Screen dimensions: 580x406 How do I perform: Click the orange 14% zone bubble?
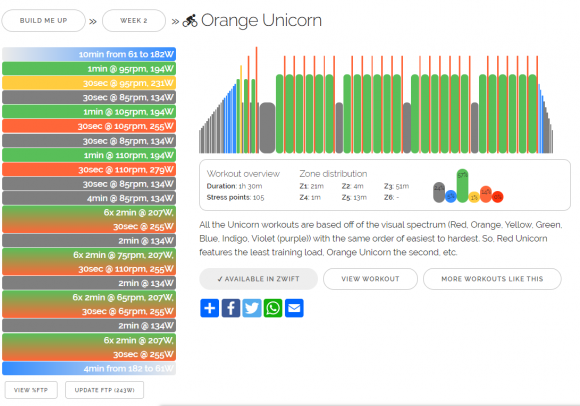(x=486, y=194)
